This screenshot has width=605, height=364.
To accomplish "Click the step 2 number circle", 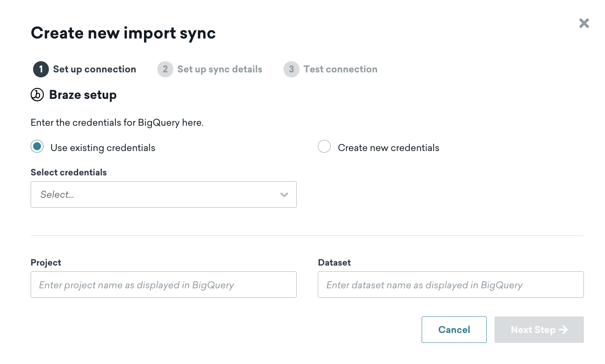I will click(165, 69).
